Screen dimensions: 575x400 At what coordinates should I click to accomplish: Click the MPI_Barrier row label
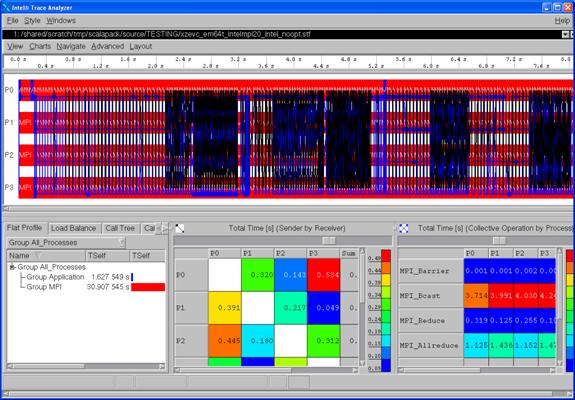431,271
